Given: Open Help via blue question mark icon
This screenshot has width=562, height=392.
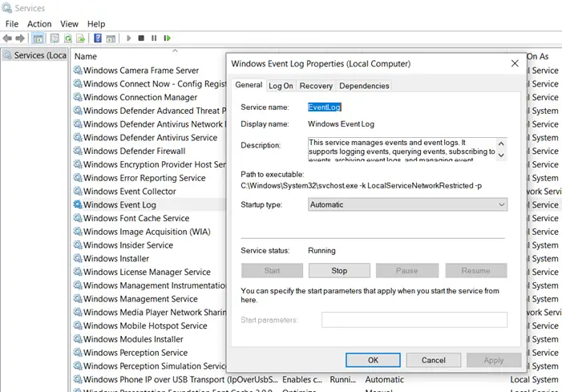Looking at the screenshot, I should click(x=98, y=38).
